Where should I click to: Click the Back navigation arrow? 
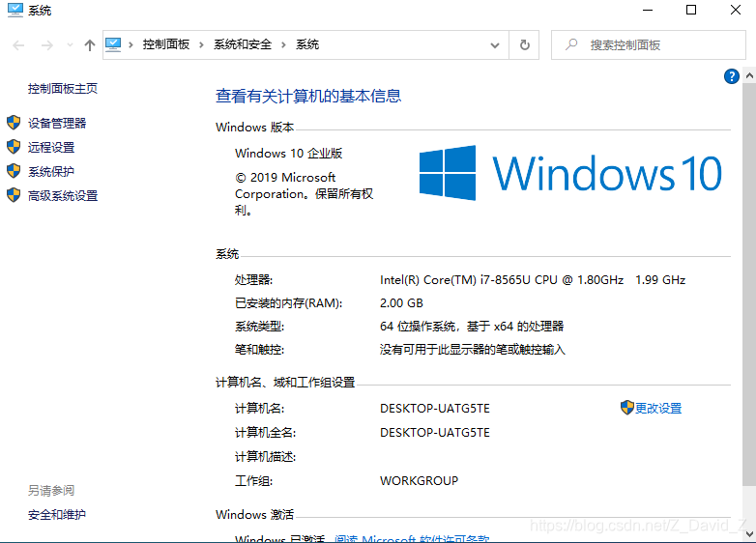click(x=18, y=45)
